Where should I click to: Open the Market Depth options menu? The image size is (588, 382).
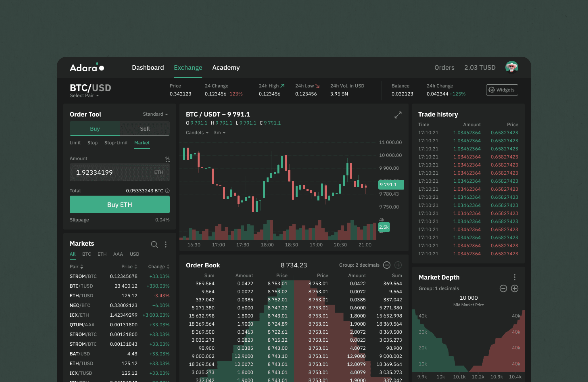pos(515,277)
